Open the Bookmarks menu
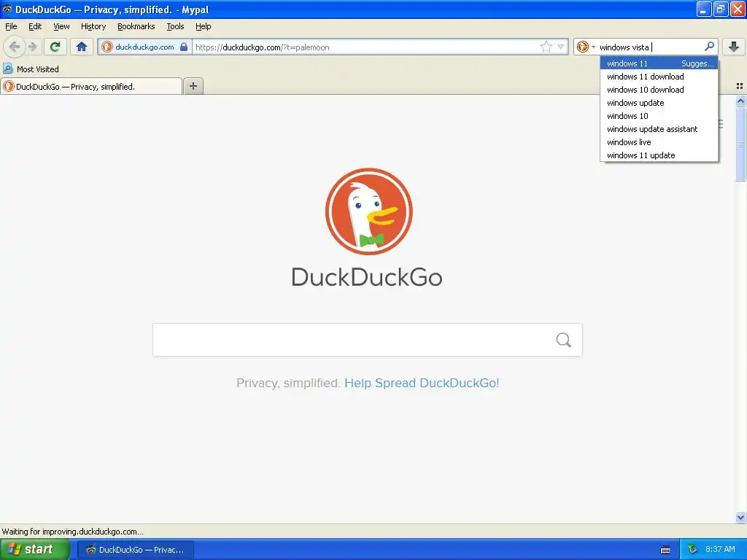Image resolution: width=747 pixels, height=560 pixels. coord(136,26)
